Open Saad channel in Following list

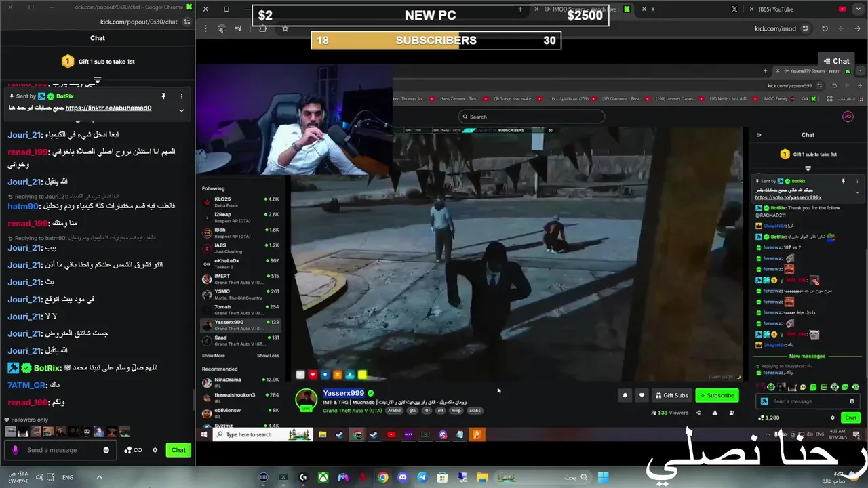(241, 340)
